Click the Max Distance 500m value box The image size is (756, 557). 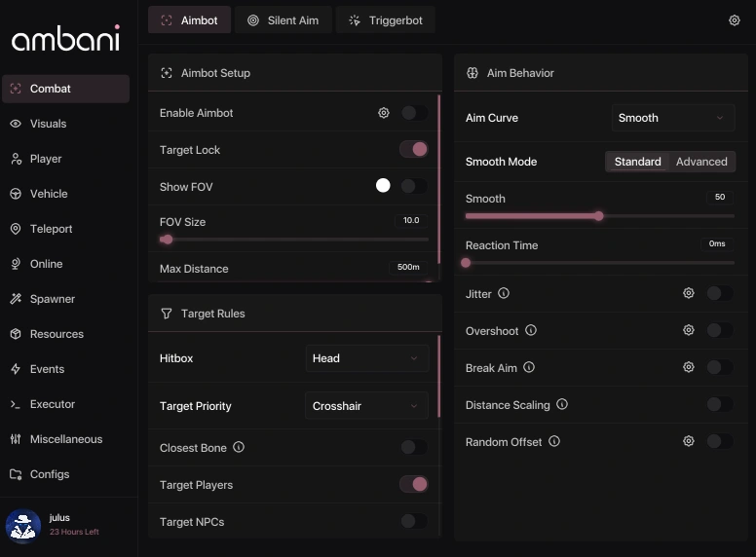click(408, 267)
